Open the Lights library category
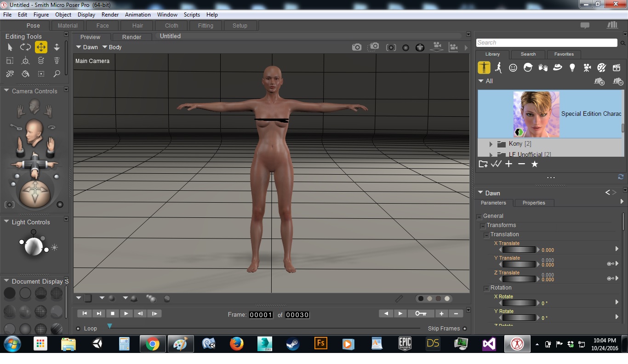The width and height of the screenshot is (628, 364). tap(572, 68)
